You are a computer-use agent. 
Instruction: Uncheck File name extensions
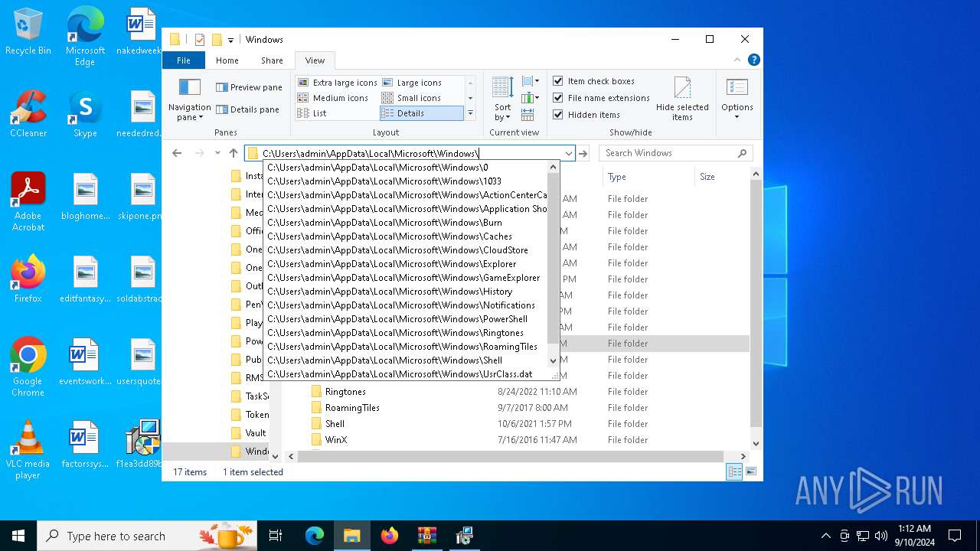(x=558, y=98)
